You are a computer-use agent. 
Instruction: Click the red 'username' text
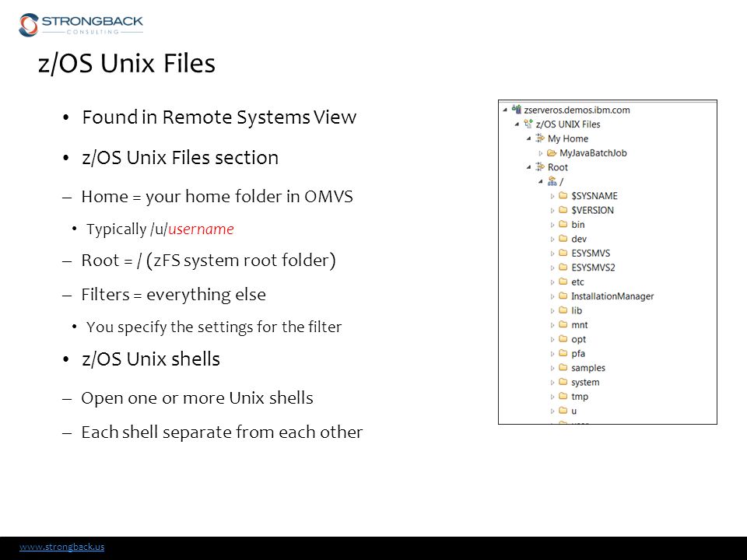pyautogui.click(x=201, y=229)
